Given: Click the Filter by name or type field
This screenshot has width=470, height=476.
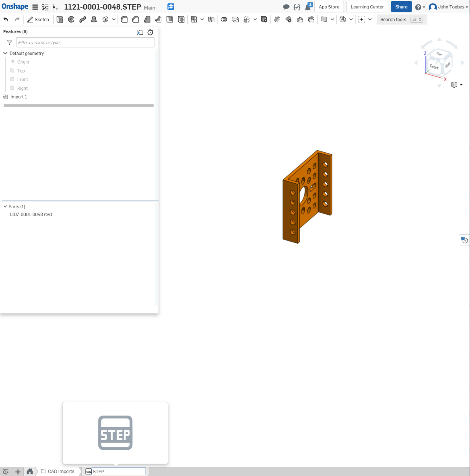Looking at the screenshot, I should coord(85,42).
